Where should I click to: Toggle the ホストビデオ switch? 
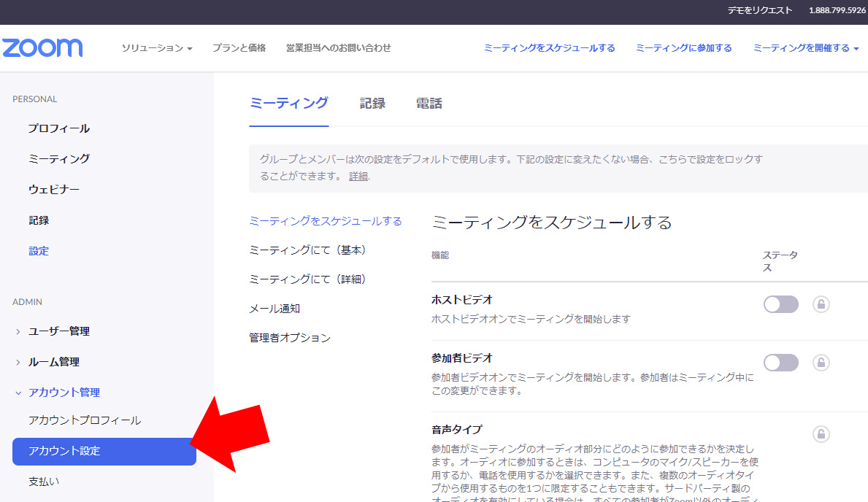coord(780,304)
